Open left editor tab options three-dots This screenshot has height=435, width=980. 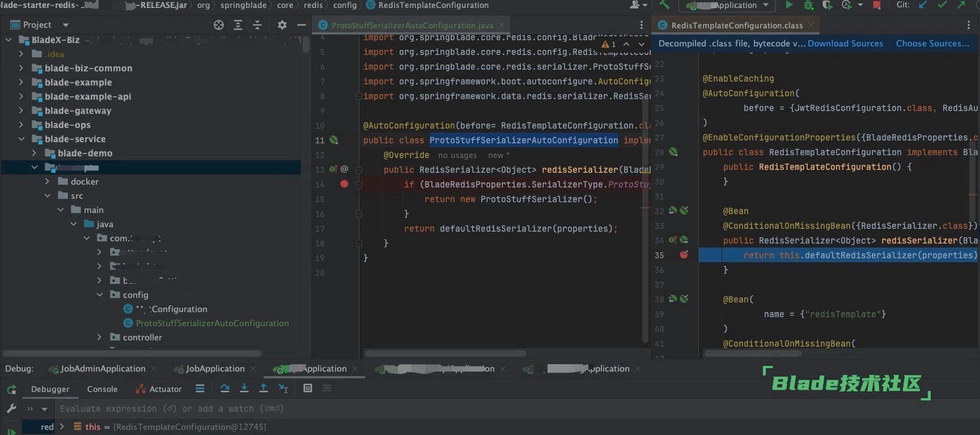[642, 25]
